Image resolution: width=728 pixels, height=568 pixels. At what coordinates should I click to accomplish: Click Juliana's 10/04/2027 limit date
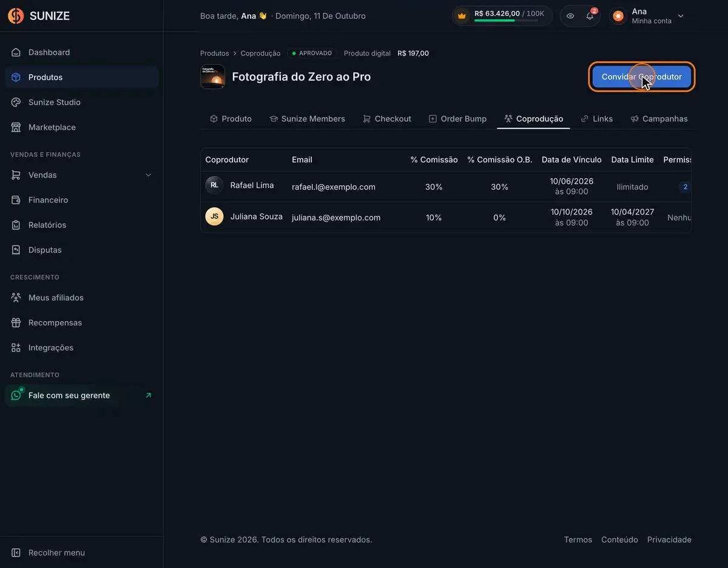tap(633, 212)
